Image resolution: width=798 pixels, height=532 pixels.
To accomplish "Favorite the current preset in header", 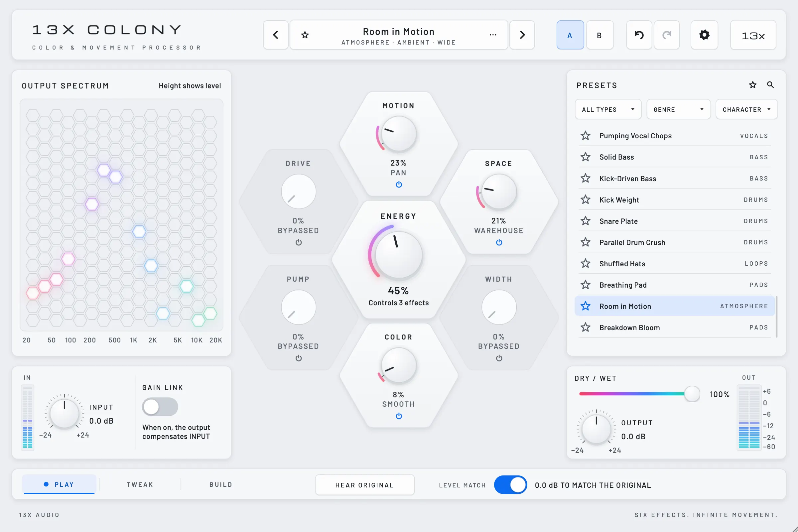I will click(305, 35).
